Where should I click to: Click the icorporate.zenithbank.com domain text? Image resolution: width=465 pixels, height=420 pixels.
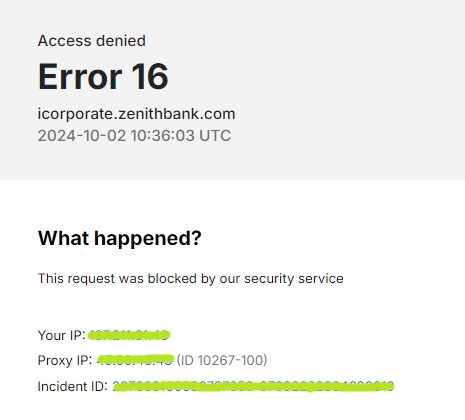pos(136,114)
